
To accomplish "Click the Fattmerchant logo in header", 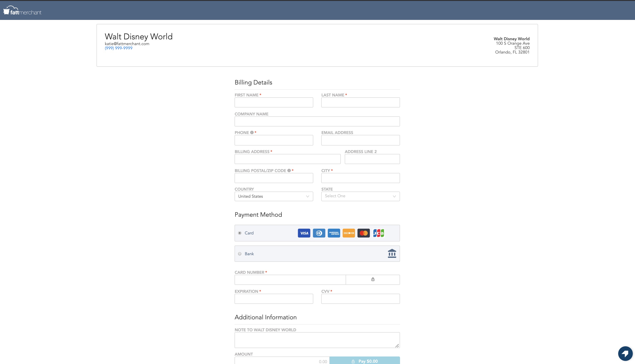I will (x=22, y=11).
